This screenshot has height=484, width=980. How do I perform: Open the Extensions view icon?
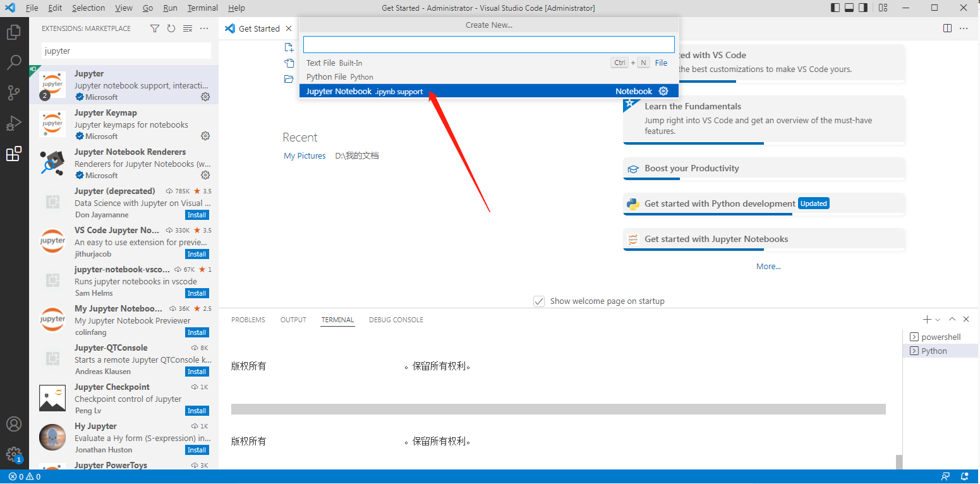[x=14, y=154]
